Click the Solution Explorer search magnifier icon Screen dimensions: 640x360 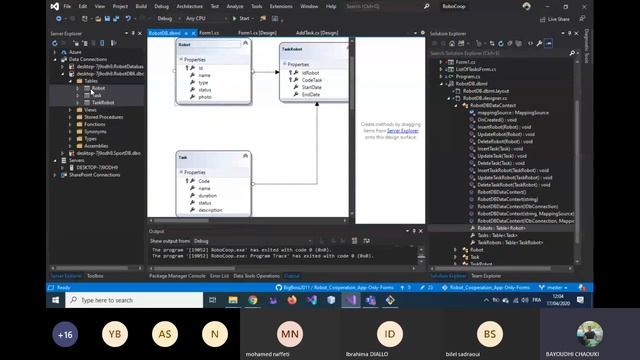click(x=572, y=53)
